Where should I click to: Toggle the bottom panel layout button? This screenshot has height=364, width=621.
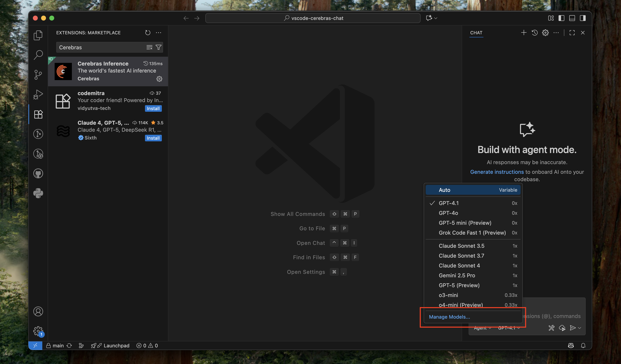[x=572, y=18]
